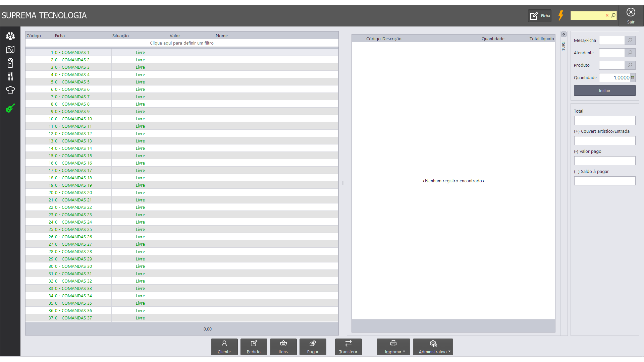Select row '0 - COMANDAS 5'
The height and width of the screenshot is (362, 644).
[182, 82]
